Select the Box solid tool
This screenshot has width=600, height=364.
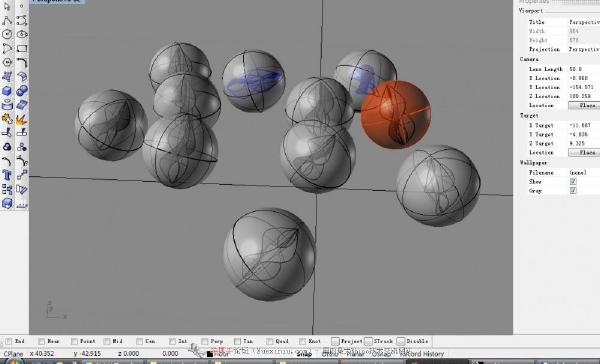7,91
